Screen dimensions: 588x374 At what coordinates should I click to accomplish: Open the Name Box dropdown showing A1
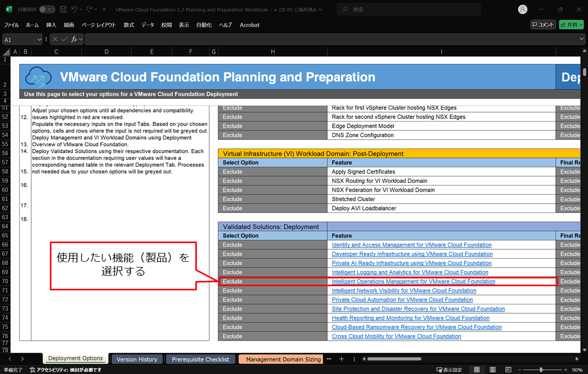coord(39,39)
